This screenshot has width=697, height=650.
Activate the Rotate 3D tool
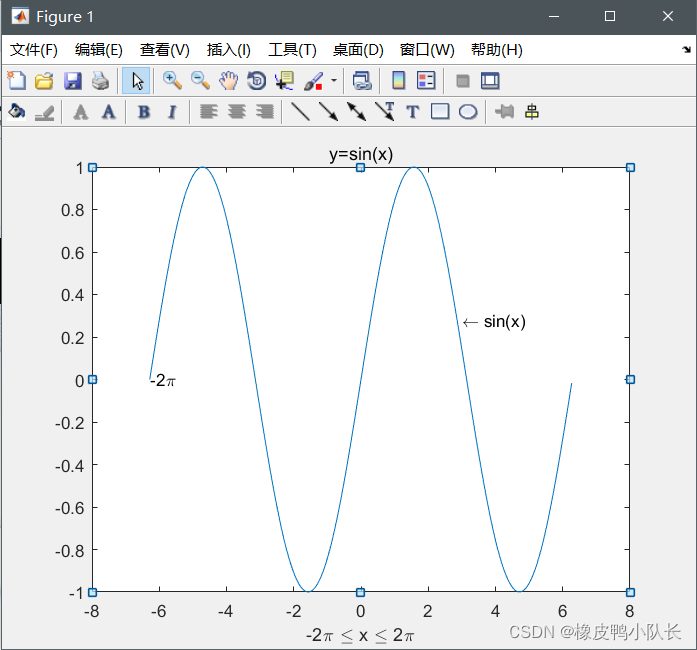point(256,81)
